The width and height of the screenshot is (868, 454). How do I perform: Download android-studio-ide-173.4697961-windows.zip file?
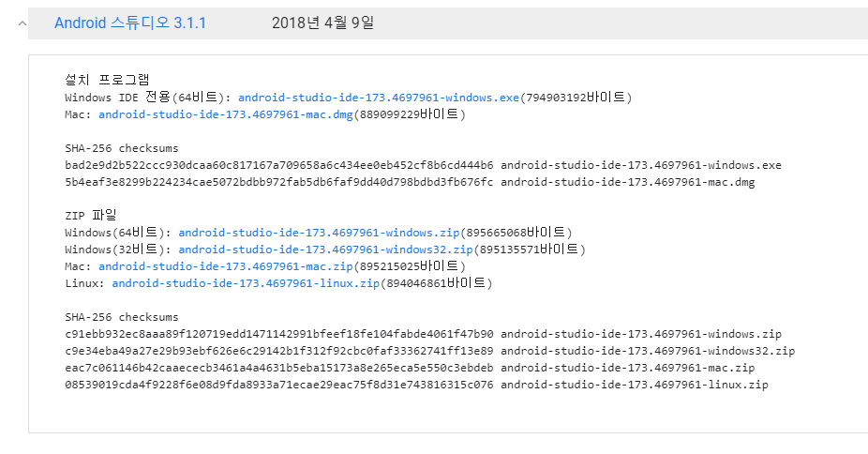pos(319,233)
